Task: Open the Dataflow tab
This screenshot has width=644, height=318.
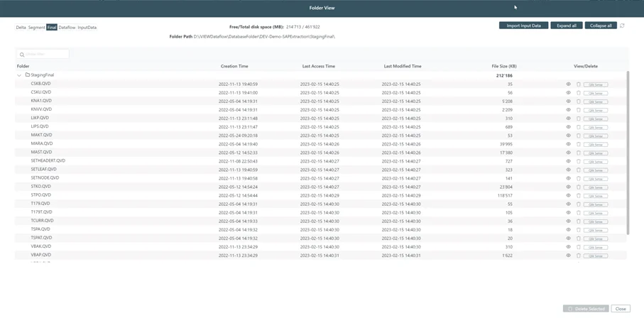Action: pos(67,28)
